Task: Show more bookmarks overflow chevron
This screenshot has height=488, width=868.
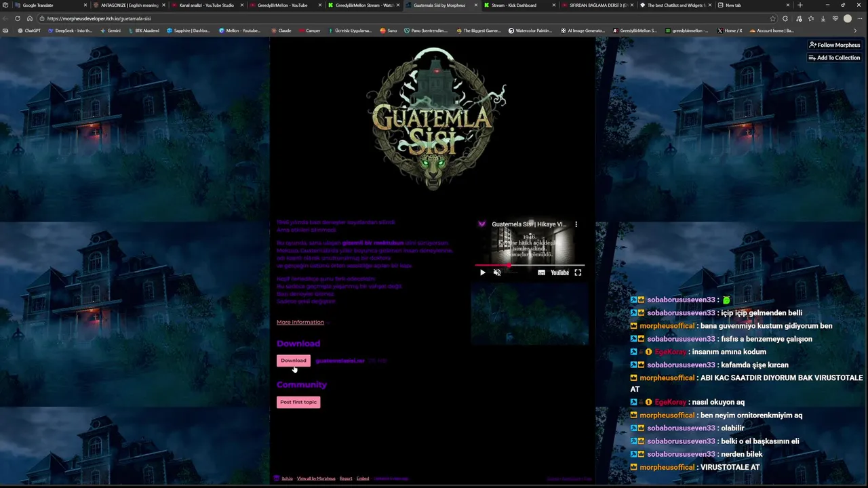Action: [x=854, y=30]
